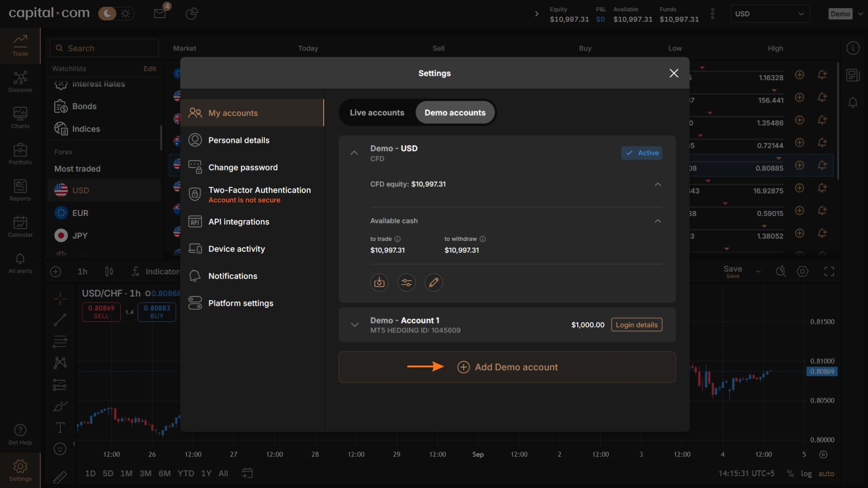Click the chart Save button
The width and height of the screenshot is (868, 488).
click(733, 271)
